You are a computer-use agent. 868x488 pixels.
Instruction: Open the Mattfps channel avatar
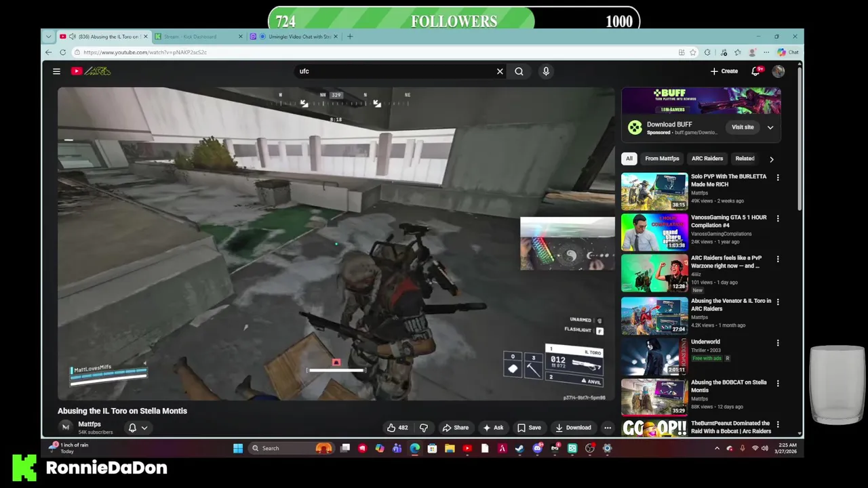click(66, 427)
